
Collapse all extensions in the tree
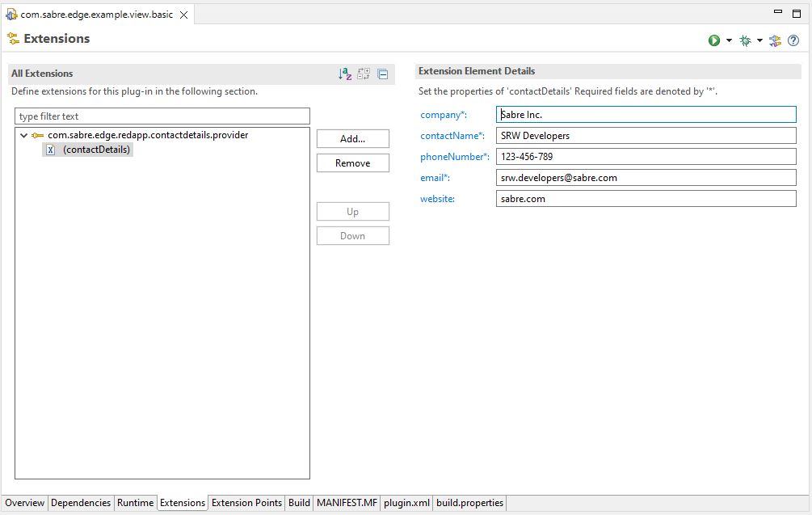coord(383,74)
